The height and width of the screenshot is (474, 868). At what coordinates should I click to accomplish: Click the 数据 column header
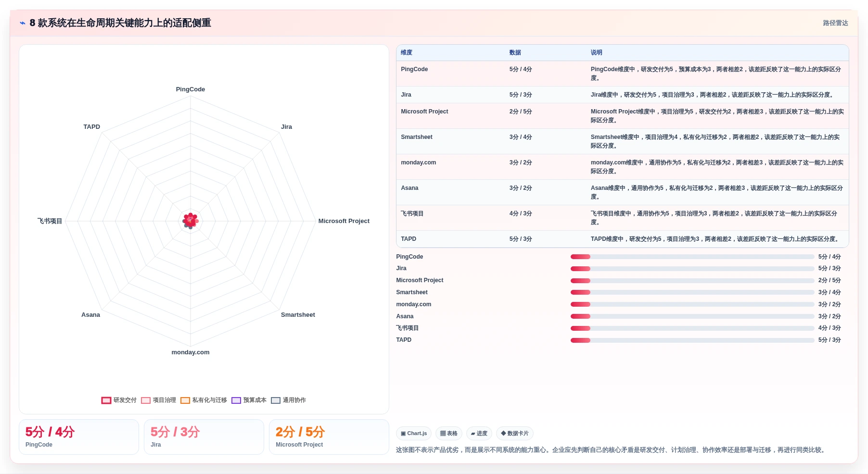coord(515,53)
